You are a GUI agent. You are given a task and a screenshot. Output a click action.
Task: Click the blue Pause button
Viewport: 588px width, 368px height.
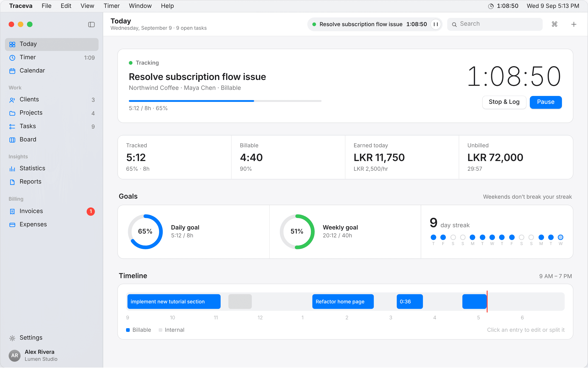tap(546, 102)
